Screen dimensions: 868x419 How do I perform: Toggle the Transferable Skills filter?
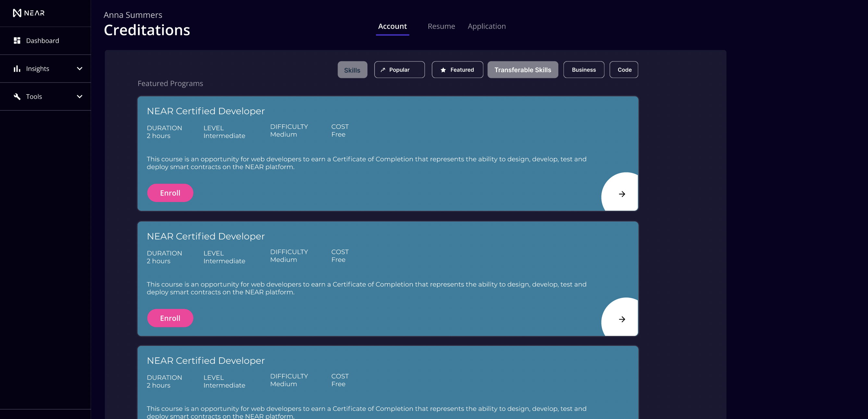pyautogui.click(x=523, y=70)
